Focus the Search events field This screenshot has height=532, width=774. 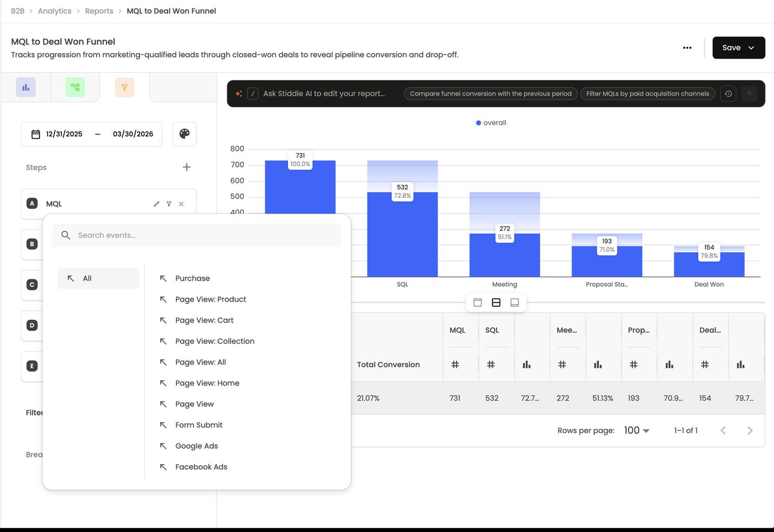click(197, 235)
